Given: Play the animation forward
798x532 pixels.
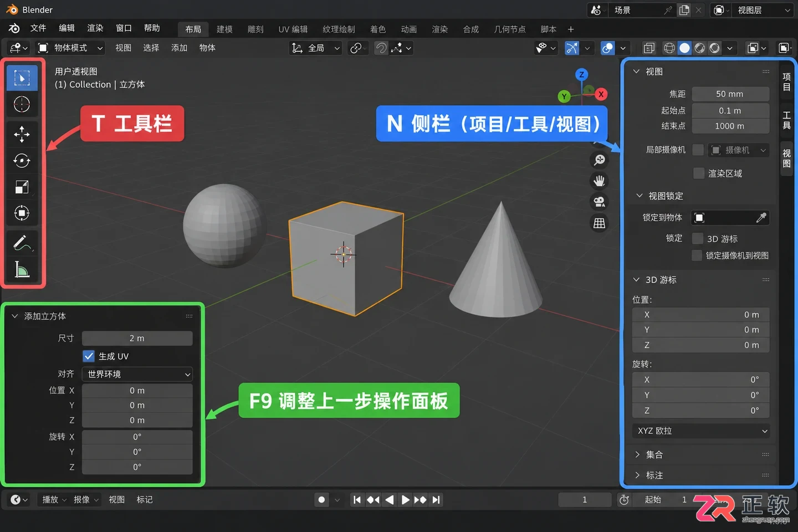Looking at the screenshot, I should (405, 500).
